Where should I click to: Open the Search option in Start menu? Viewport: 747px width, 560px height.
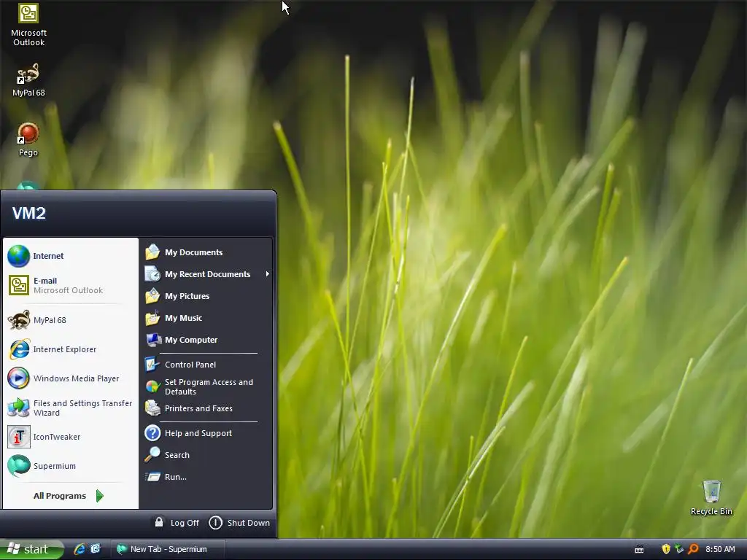tap(207, 455)
